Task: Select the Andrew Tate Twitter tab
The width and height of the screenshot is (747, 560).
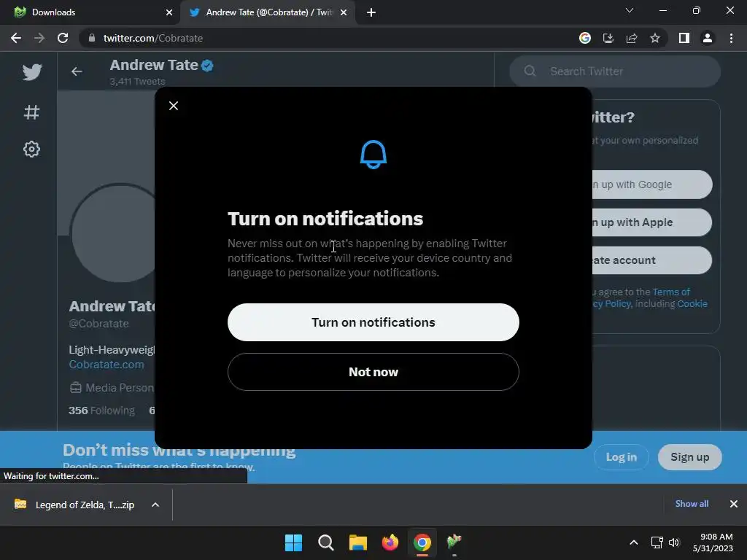Action: click(x=267, y=12)
